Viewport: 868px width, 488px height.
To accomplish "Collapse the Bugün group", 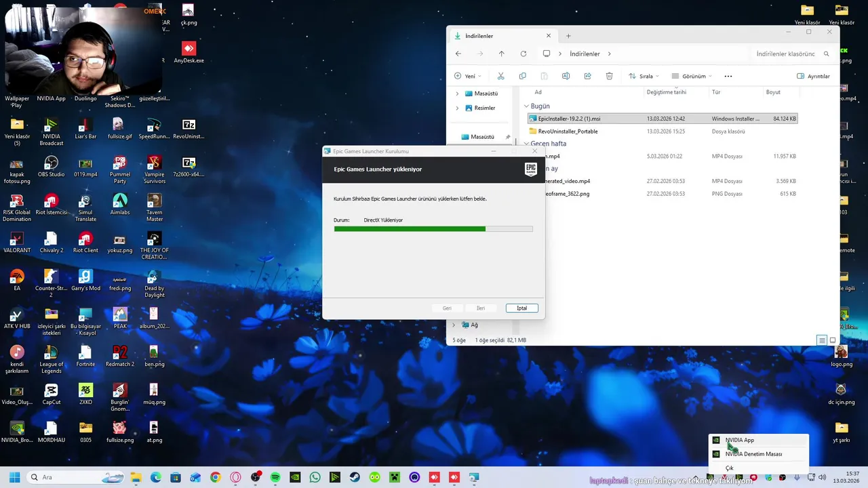I will (x=526, y=106).
